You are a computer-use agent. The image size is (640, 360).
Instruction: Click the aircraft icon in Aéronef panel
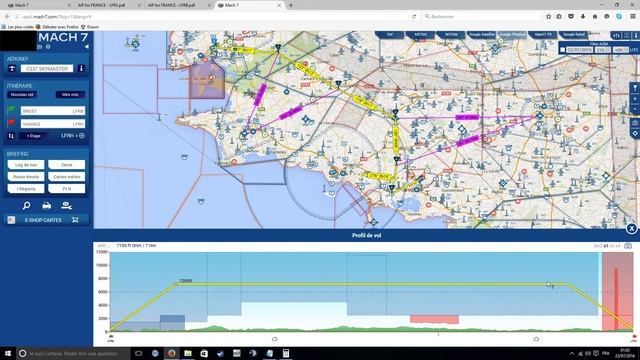click(x=12, y=68)
